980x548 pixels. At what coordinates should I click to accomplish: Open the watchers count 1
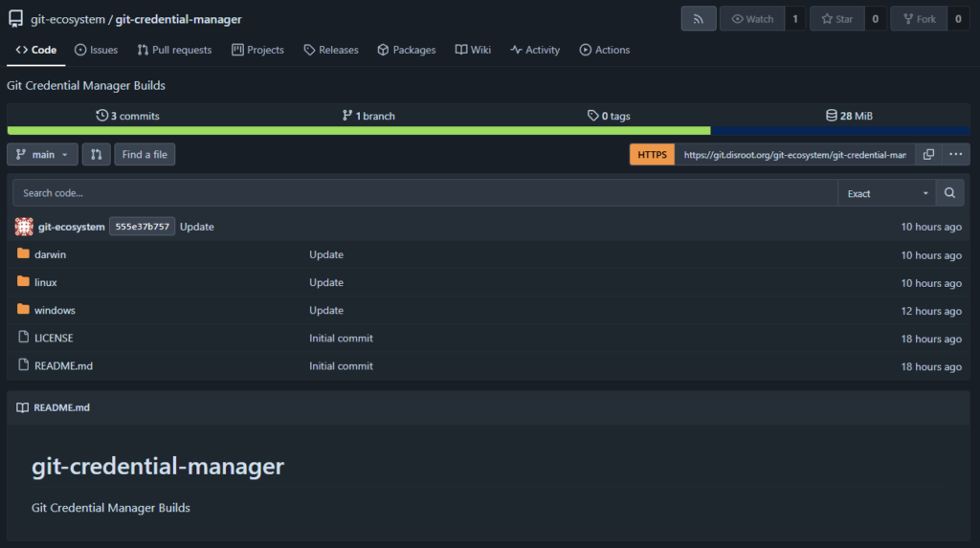pos(795,19)
